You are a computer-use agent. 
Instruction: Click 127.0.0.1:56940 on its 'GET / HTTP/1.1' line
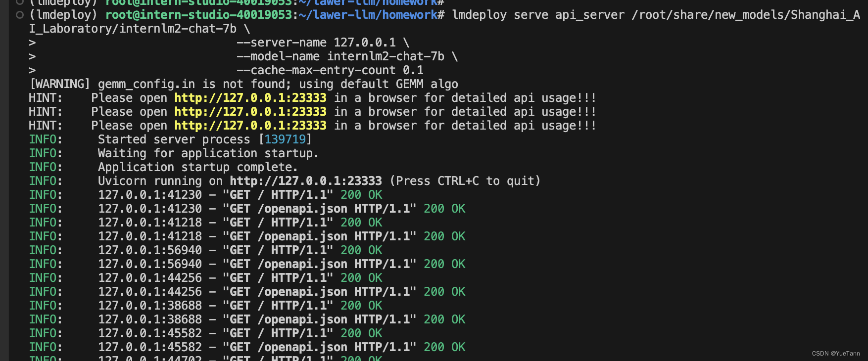(150, 250)
